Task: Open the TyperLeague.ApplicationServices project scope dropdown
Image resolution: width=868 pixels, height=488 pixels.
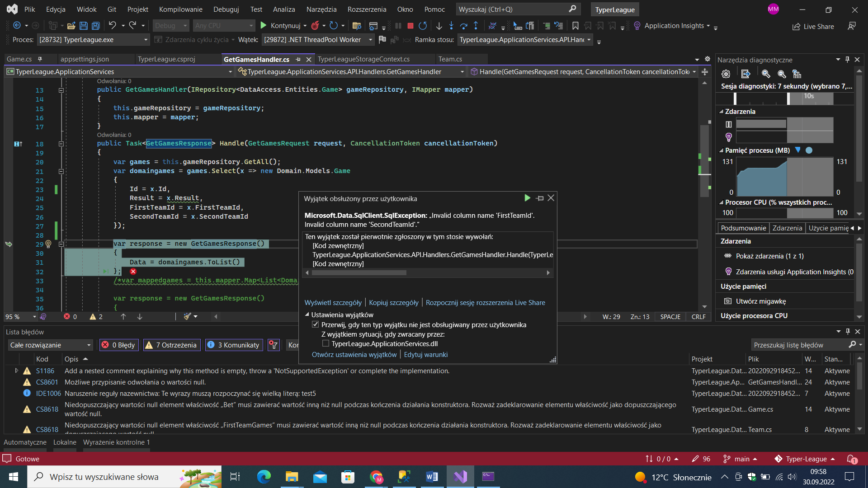Action: click(x=120, y=71)
